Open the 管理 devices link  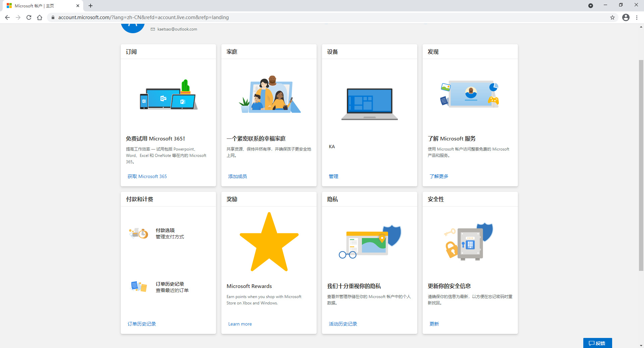[x=333, y=176]
